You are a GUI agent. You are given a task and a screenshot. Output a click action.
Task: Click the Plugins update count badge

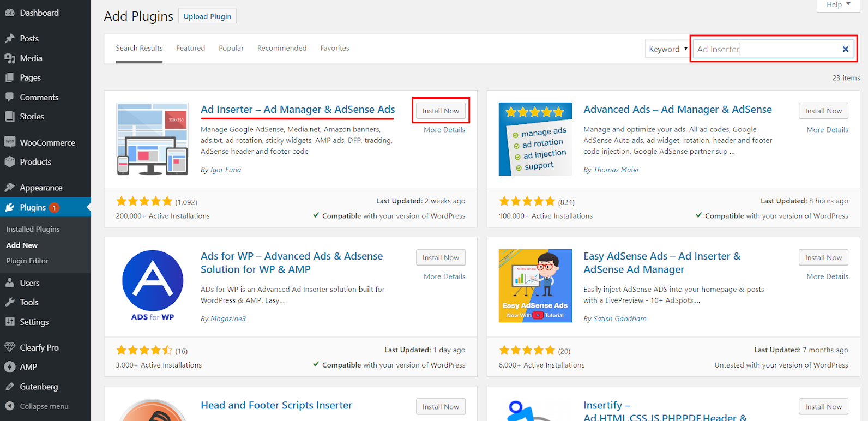click(54, 207)
